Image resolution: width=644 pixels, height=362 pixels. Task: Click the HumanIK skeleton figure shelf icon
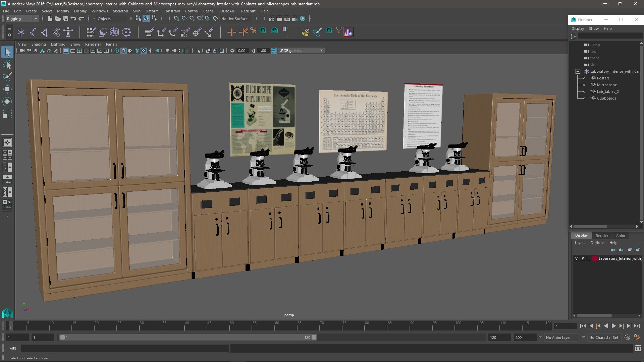(68, 32)
